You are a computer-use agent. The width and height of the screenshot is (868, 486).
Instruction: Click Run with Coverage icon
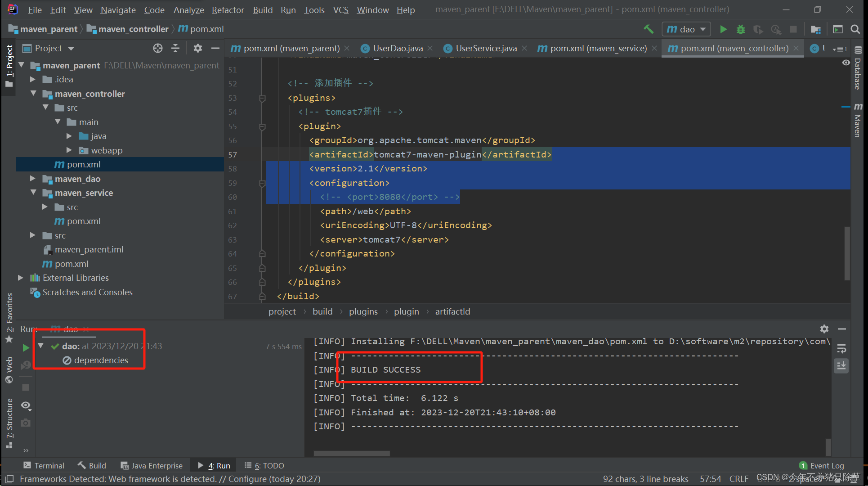tap(758, 29)
